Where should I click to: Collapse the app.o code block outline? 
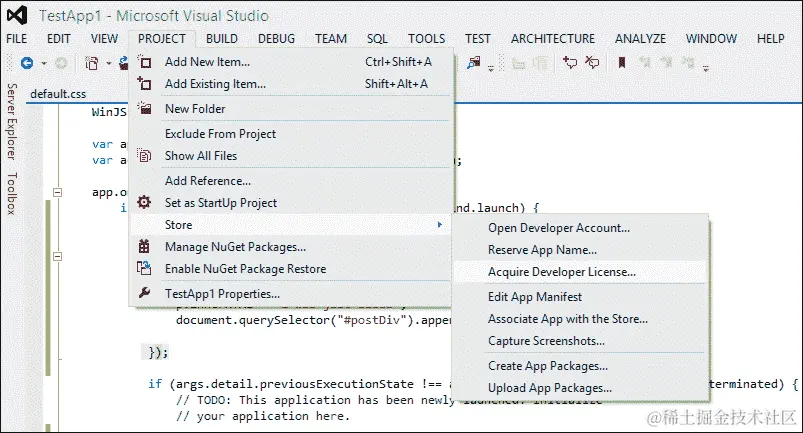tap(58, 192)
